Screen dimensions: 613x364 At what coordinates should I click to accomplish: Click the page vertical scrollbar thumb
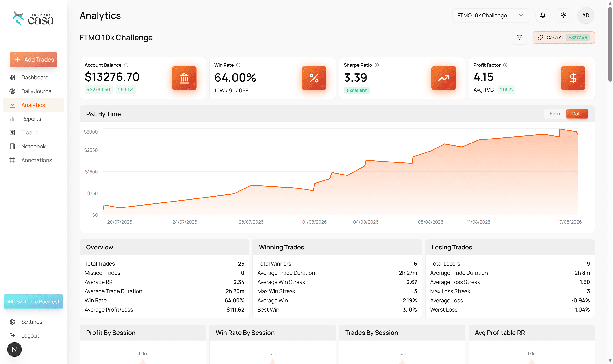tap(610, 44)
